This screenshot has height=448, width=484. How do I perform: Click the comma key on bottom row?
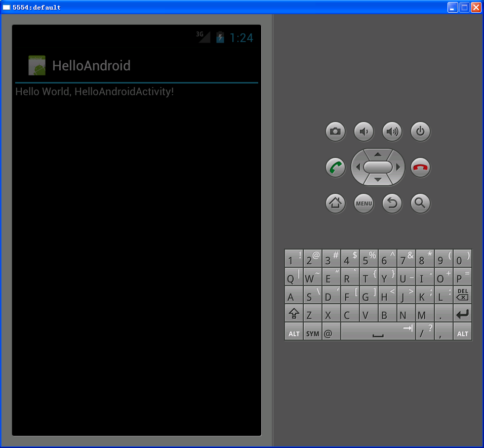[443, 332]
